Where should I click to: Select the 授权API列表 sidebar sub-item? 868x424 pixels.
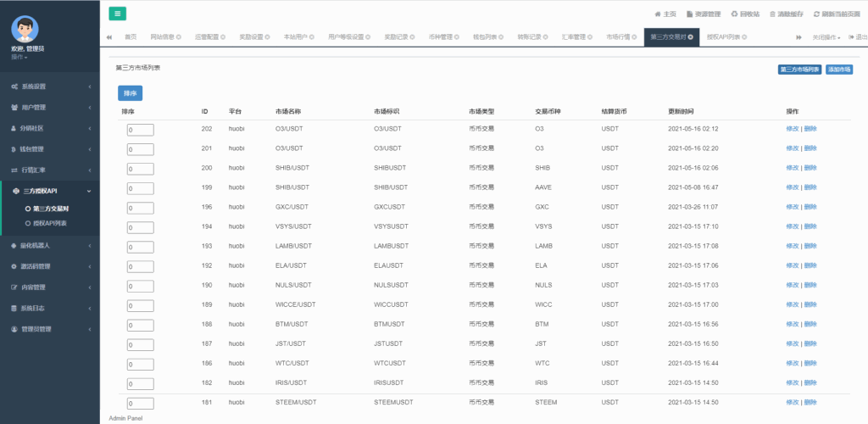[50, 224]
